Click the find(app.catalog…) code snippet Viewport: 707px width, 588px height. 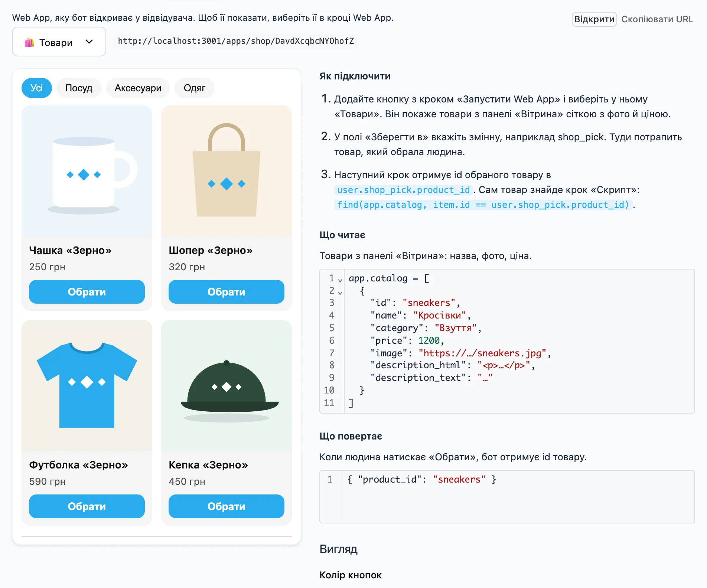click(x=483, y=205)
